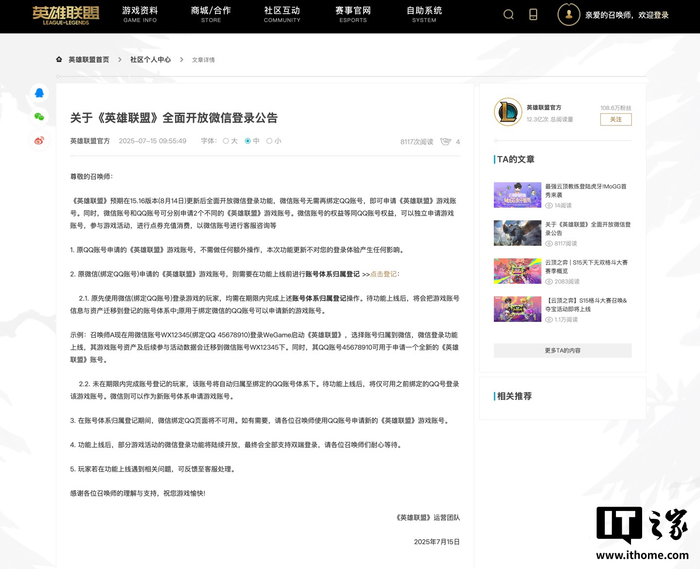Click the 关注 follow button
This screenshot has width=700, height=569.
[x=616, y=120]
